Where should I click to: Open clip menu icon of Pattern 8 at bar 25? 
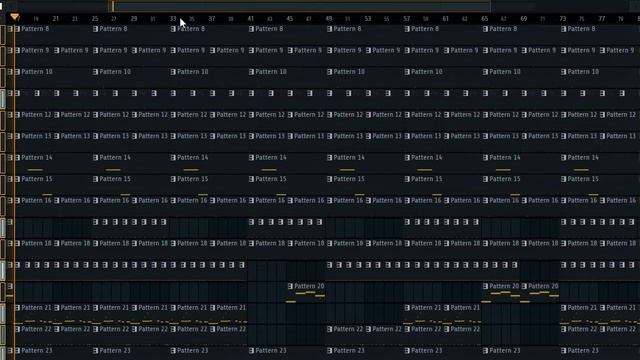coord(96,29)
